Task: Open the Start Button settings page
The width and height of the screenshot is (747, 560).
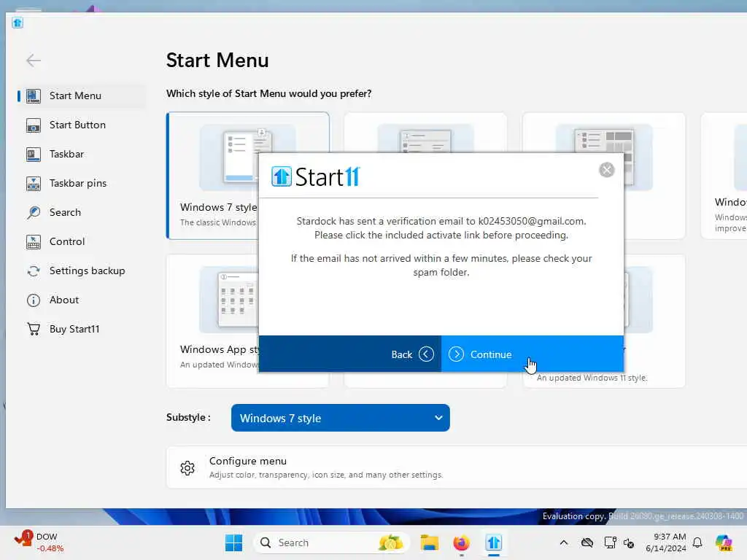Action: (81, 125)
